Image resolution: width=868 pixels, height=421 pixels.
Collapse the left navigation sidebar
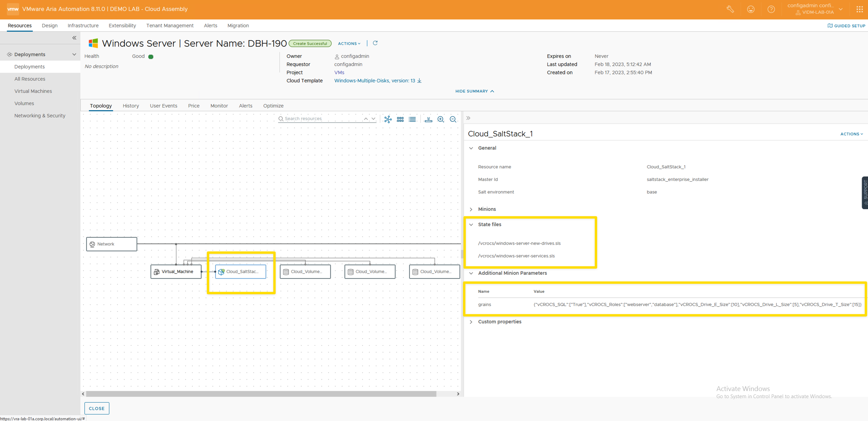(x=74, y=38)
